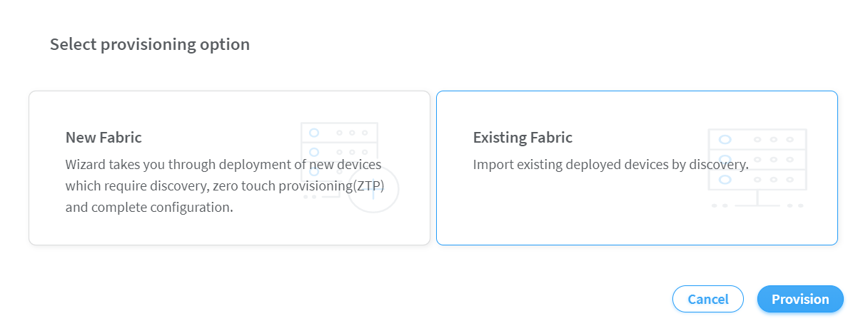The width and height of the screenshot is (868, 331).
Task: Cancel the provisioning dialog
Action: 708,300
